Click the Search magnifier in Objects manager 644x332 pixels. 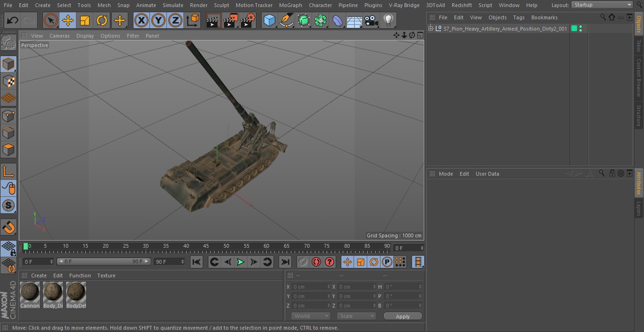click(x=603, y=17)
